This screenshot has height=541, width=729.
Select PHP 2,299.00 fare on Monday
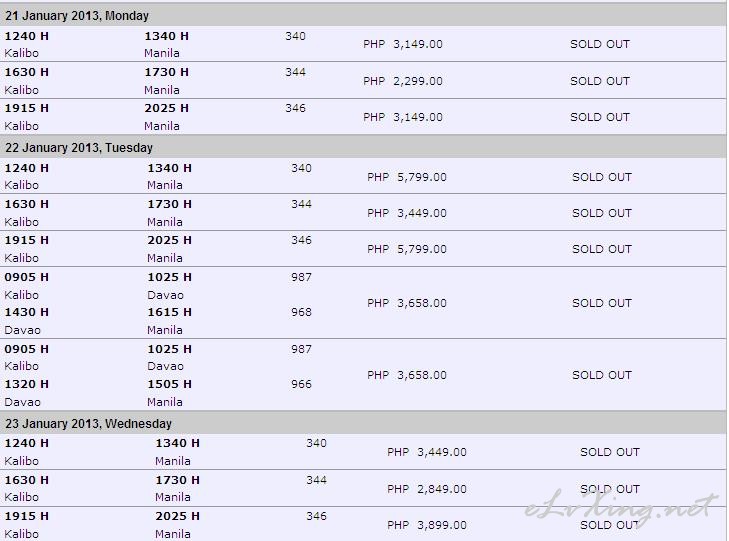[403, 81]
